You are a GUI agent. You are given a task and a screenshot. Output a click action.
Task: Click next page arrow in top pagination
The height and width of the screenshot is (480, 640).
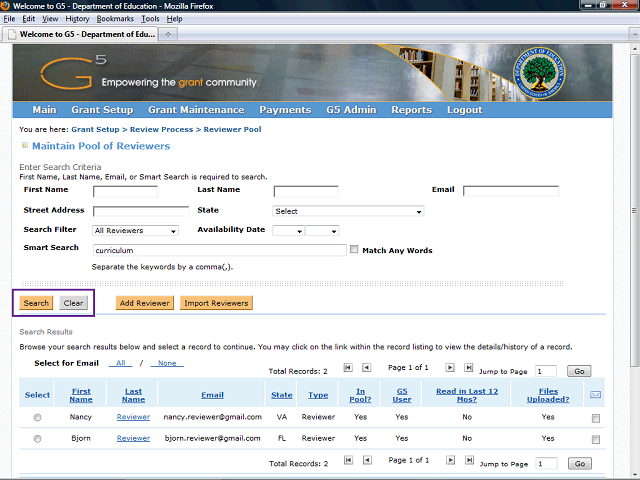click(450, 368)
